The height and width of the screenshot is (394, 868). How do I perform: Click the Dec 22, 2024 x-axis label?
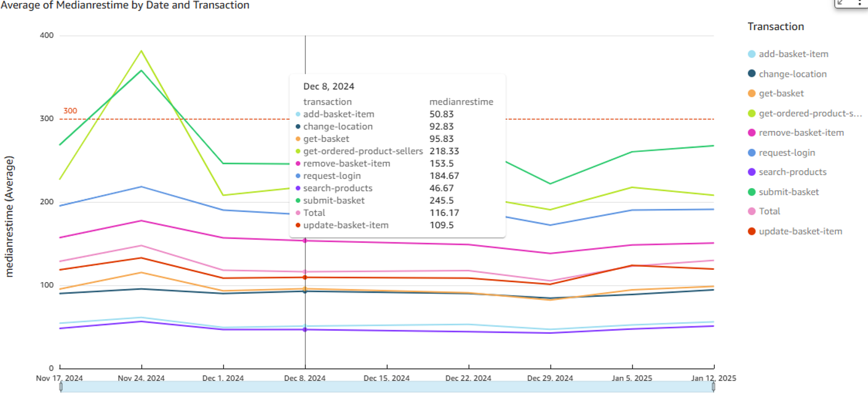[x=468, y=377]
